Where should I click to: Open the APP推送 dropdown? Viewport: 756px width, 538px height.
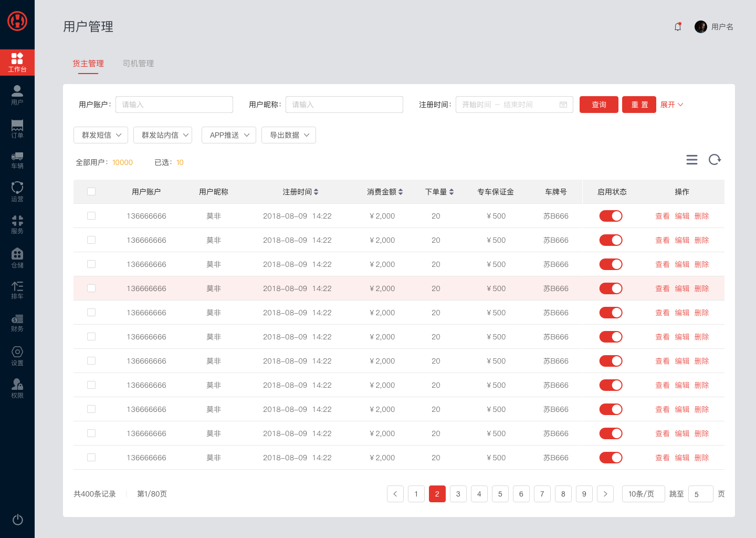coord(229,135)
